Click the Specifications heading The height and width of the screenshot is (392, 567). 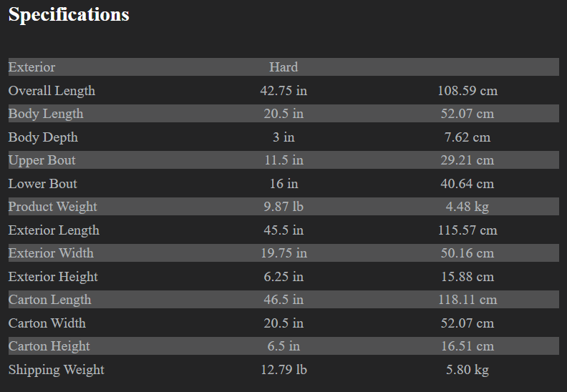(x=69, y=15)
